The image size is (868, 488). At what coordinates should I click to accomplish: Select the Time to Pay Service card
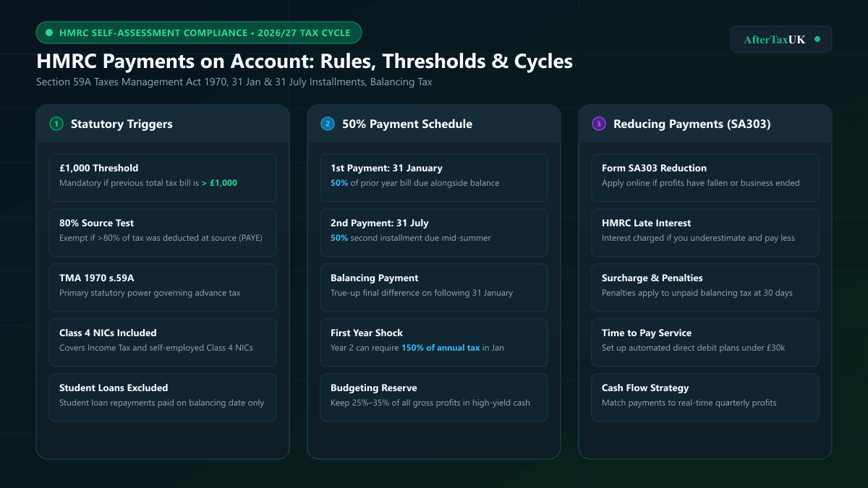pos(705,343)
